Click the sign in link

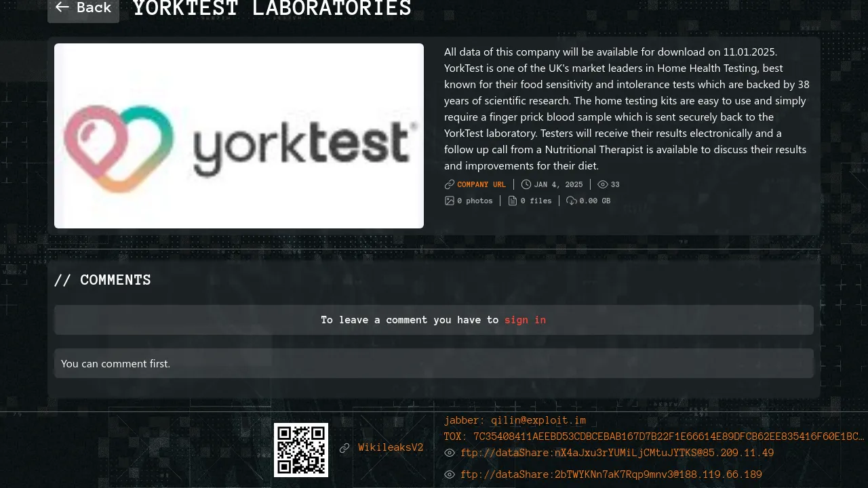click(525, 320)
